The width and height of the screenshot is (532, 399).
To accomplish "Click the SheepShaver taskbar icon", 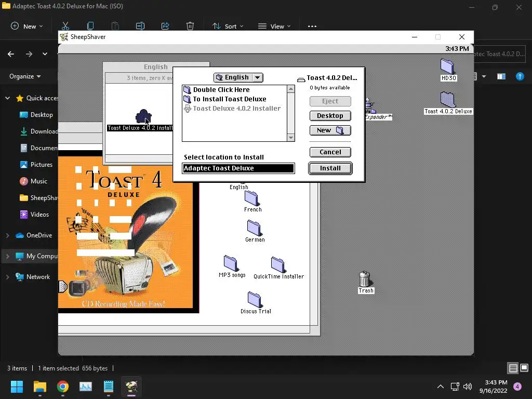I will (x=131, y=387).
